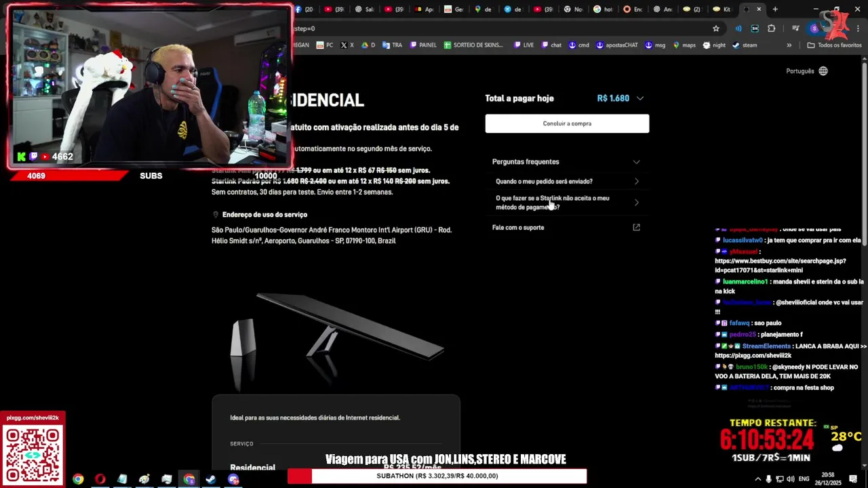Click the bestbuy.com link in chat
Viewport: 868px width, 488px height.
781,266
